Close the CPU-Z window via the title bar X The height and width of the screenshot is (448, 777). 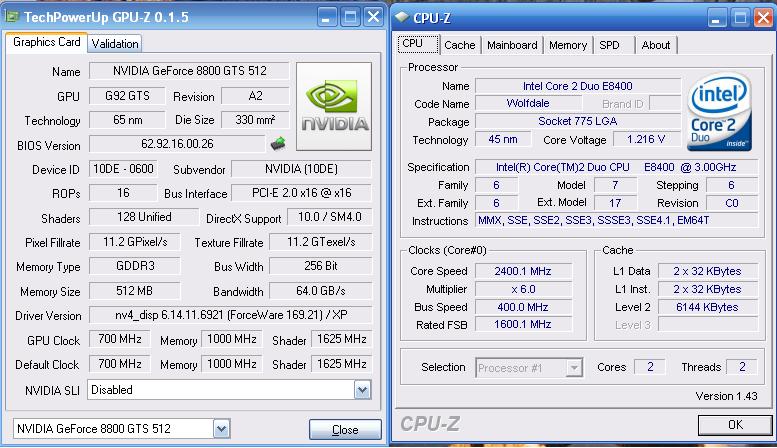coord(763,18)
